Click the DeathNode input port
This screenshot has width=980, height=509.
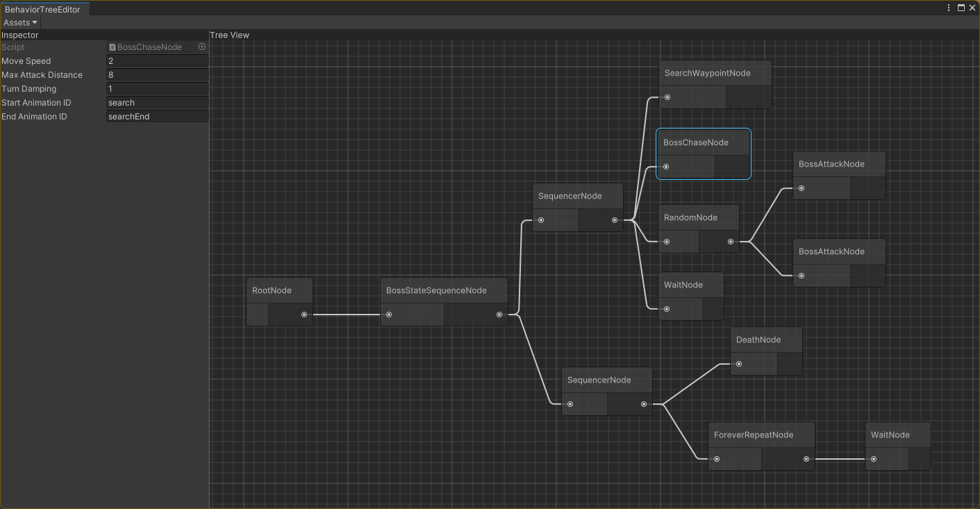pyautogui.click(x=739, y=364)
